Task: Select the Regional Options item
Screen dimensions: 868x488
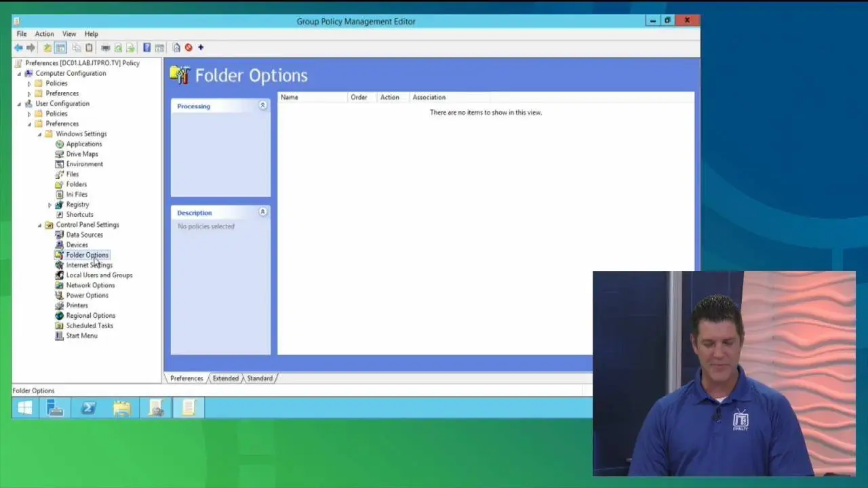Action: 91,316
